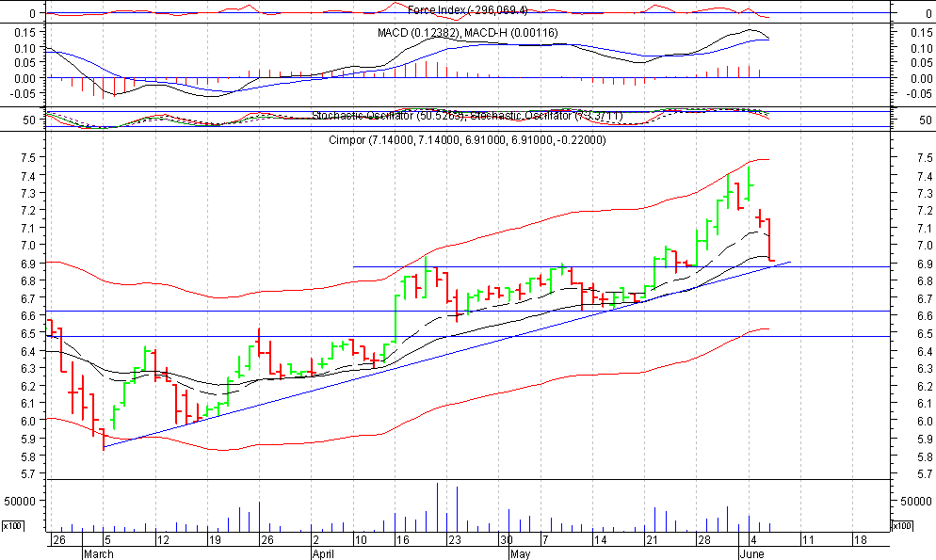Click MACD 0.10 label on right axis
The width and height of the screenshot is (936, 560).
pos(922,48)
